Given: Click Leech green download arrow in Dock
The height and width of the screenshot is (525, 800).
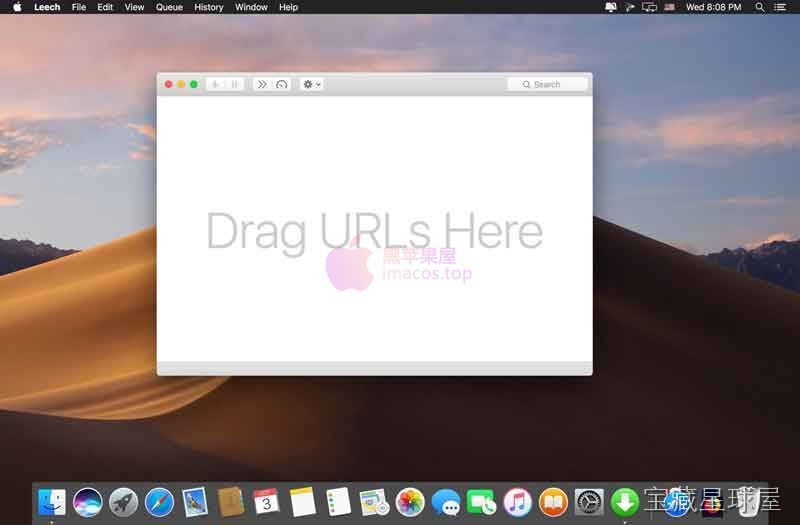Looking at the screenshot, I should tap(625, 502).
